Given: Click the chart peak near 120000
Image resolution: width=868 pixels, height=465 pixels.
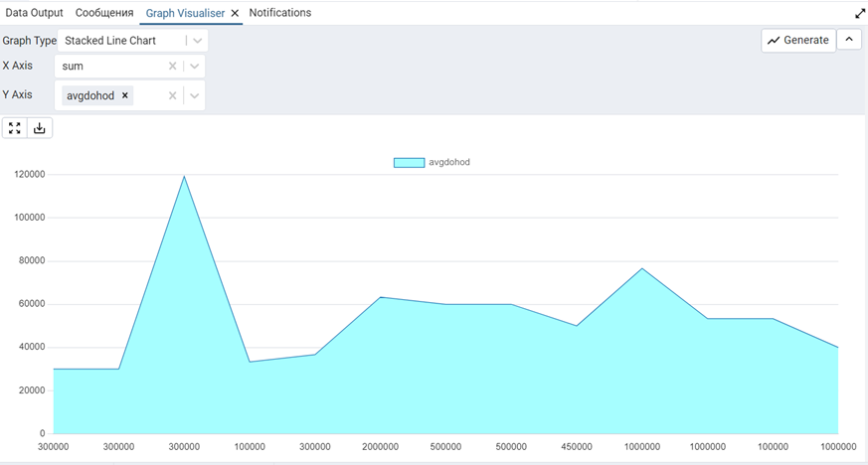Looking at the screenshot, I should [x=184, y=177].
